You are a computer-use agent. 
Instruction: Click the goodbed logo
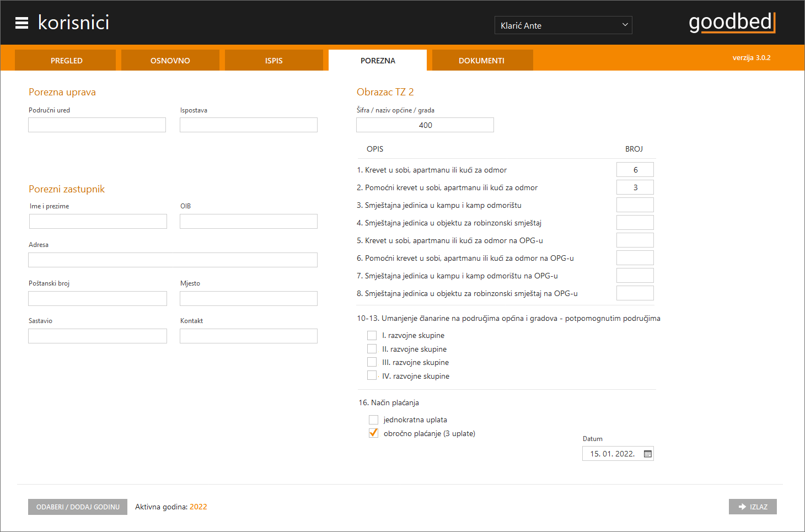pos(732,22)
